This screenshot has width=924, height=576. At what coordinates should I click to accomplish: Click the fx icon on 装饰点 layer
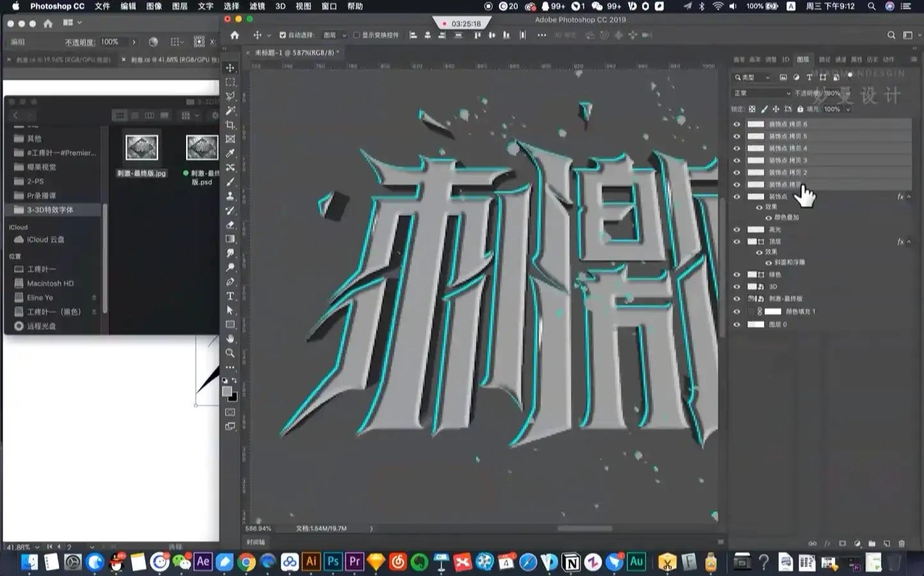[x=900, y=196]
